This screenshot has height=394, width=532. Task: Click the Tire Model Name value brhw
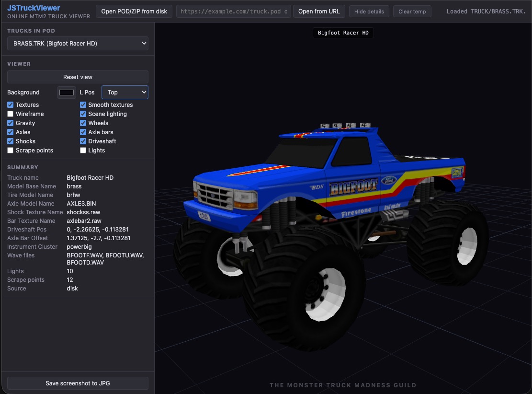point(73,195)
